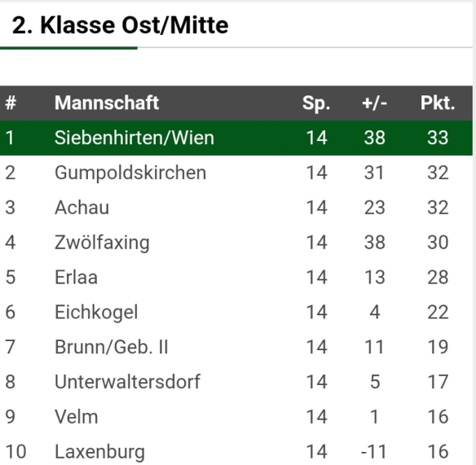Click the Sp. column header
476x465 pixels.
(x=316, y=103)
